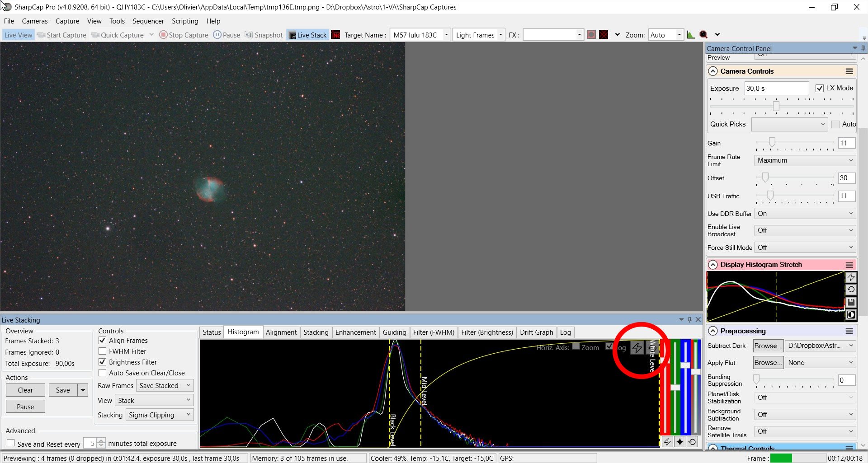This screenshot has height=463, width=868.
Task: Open the Camera Controls hamburger menu
Action: (849, 71)
